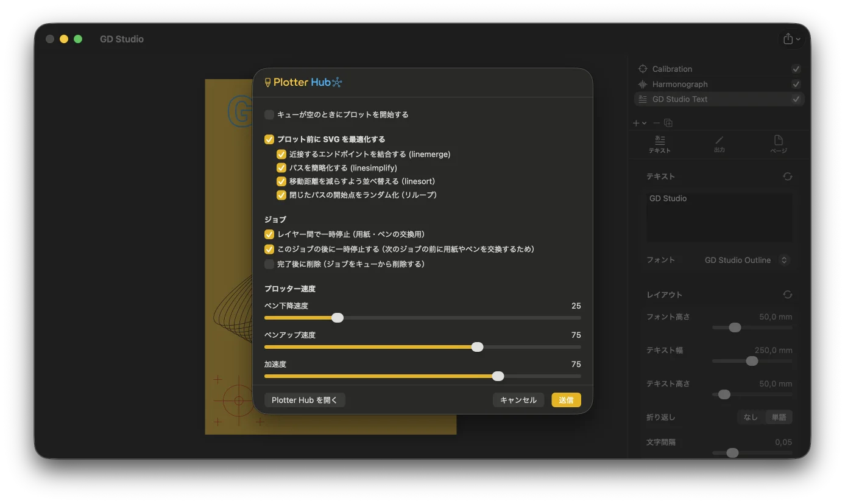Uncheck the linesort option
Screen dimensions: 845x504
point(281,181)
